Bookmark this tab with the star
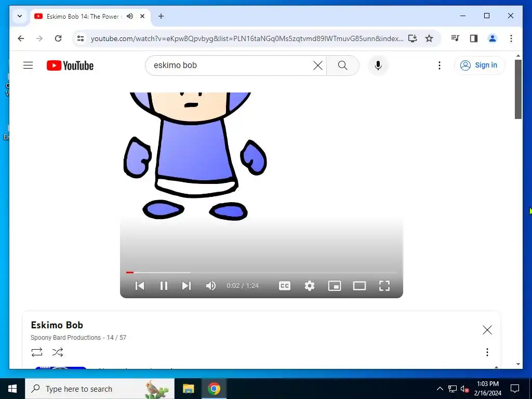The image size is (532, 399). [429, 38]
